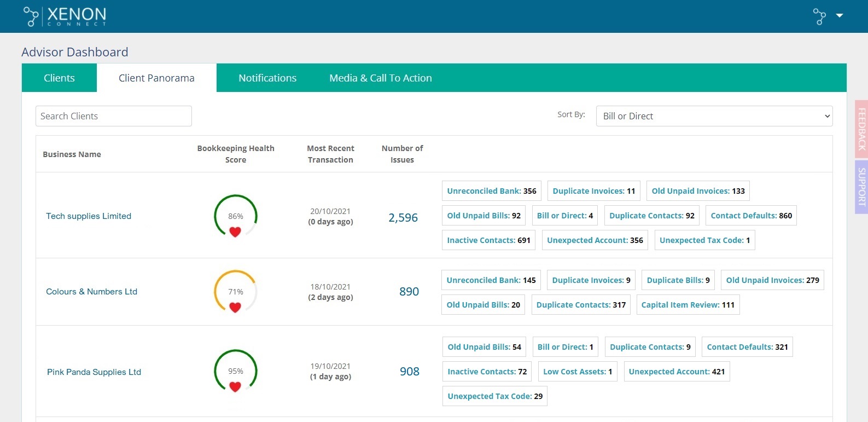This screenshot has width=868, height=422.
Task: Open Colours & Numbers Ltd link
Action: tap(91, 292)
